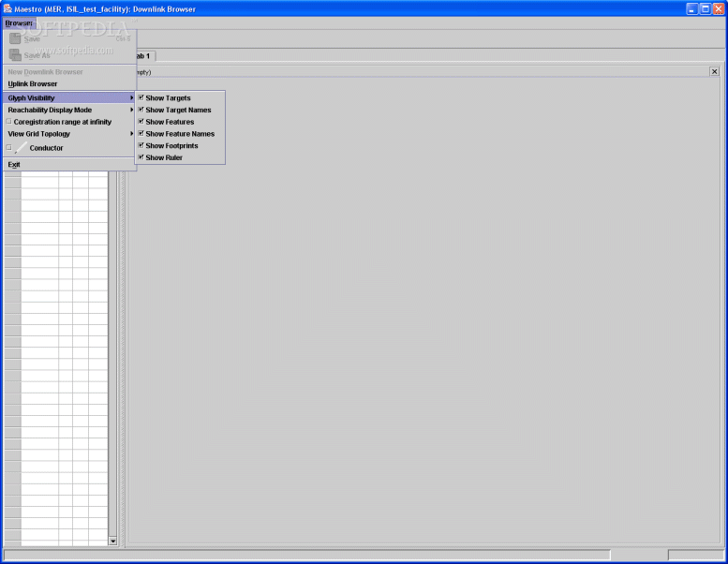Toggle Coregistration range at infinity checkbox
The width and height of the screenshot is (728, 564).
8,122
